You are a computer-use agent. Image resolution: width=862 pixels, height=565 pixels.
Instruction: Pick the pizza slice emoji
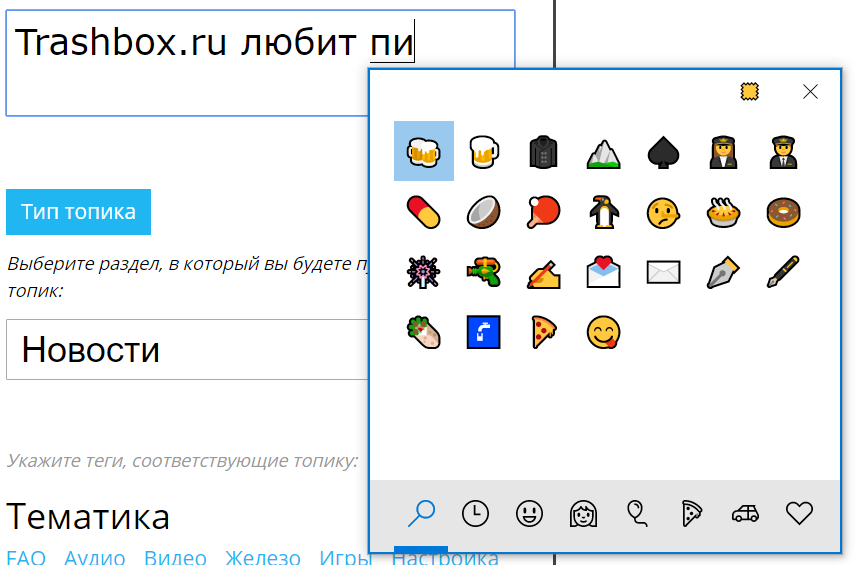(544, 332)
